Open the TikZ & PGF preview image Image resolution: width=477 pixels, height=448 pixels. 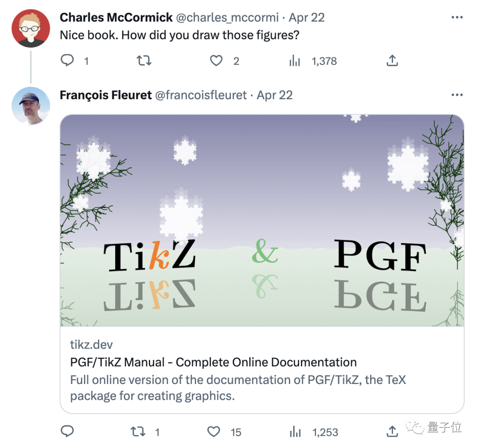[x=262, y=221]
